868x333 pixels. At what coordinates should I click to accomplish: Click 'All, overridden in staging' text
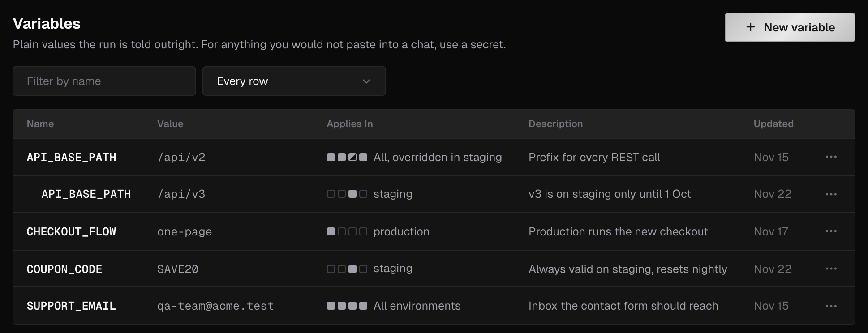pyautogui.click(x=438, y=157)
